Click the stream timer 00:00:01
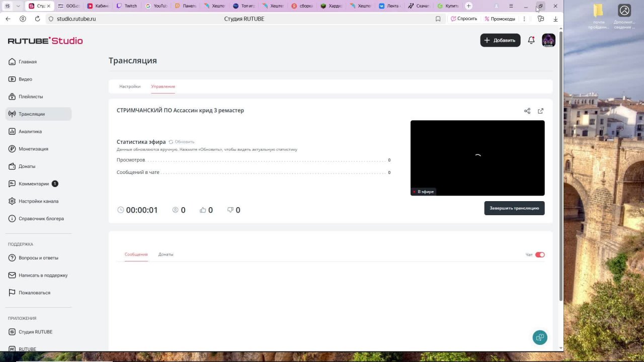The height and width of the screenshot is (362, 644). coord(137,210)
